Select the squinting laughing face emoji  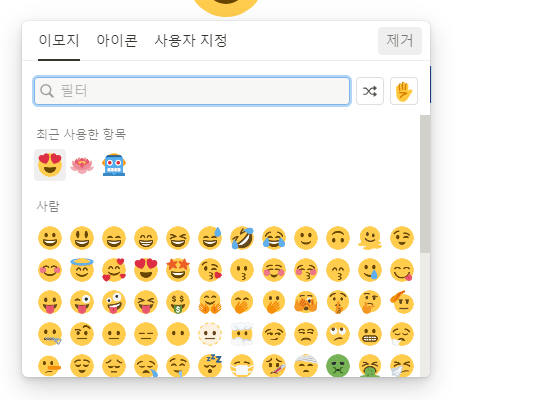pyautogui.click(x=178, y=238)
